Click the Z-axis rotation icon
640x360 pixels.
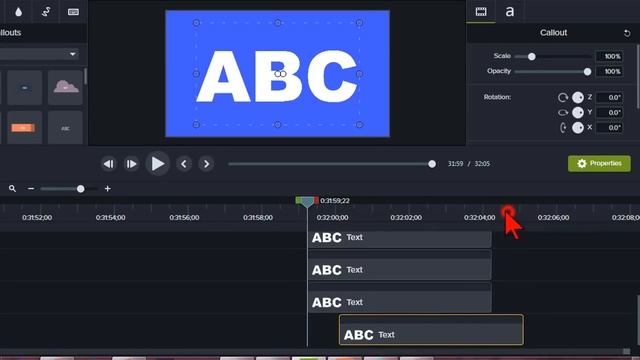563,98
